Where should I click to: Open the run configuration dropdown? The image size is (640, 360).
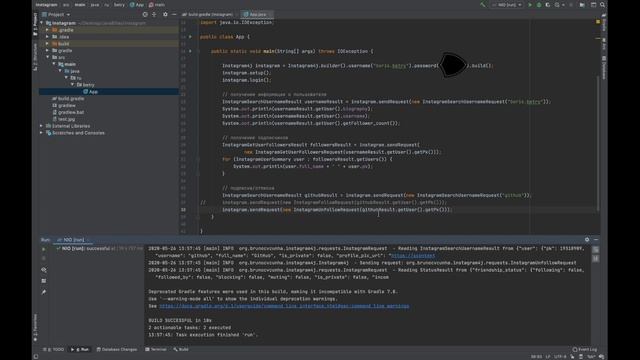point(507,5)
